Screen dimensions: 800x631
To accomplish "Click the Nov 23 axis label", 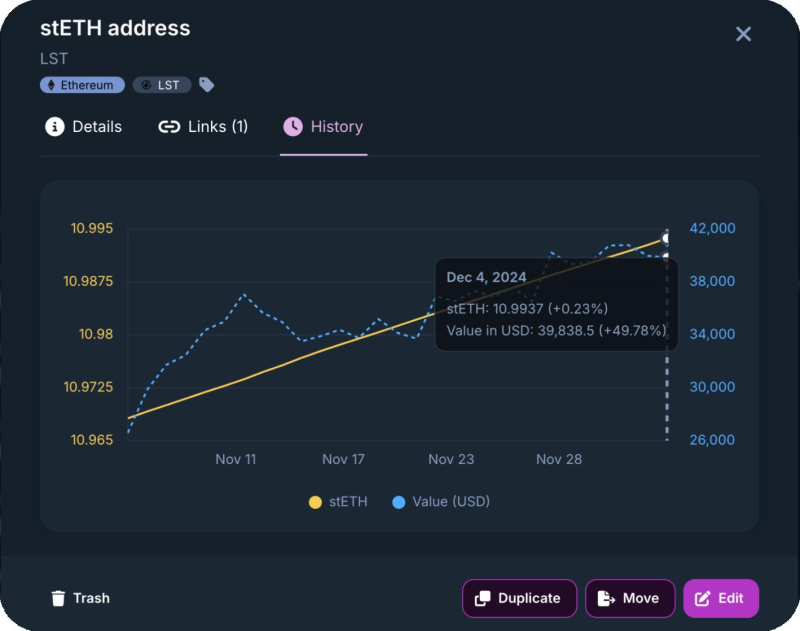I will tap(451, 460).
